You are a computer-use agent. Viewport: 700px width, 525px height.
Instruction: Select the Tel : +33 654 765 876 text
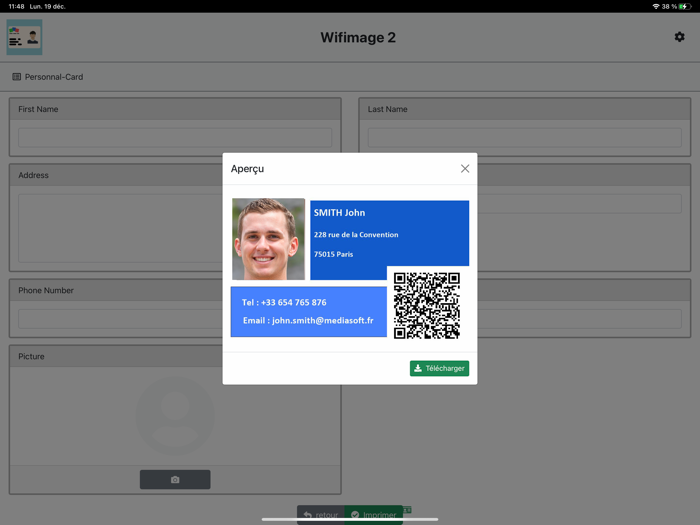(284, 303)
